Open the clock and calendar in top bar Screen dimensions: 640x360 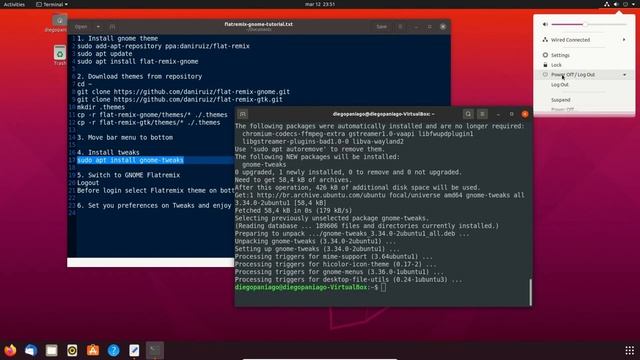click(x=320, y=4)
